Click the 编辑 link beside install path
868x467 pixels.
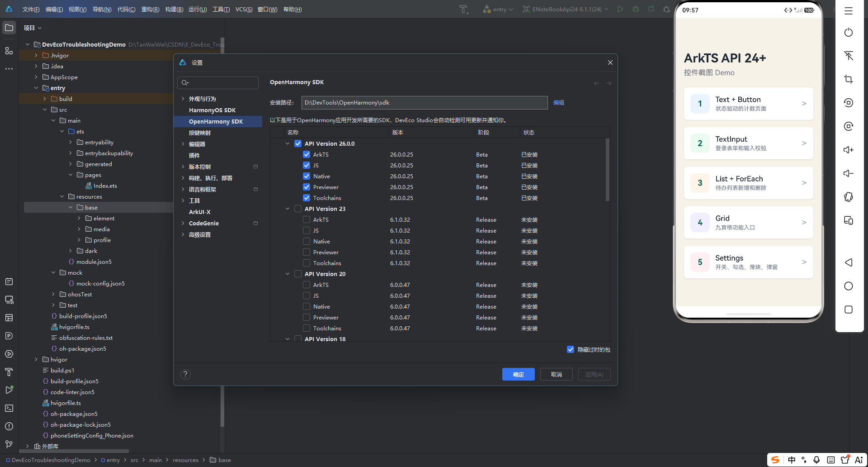point(559,103)
